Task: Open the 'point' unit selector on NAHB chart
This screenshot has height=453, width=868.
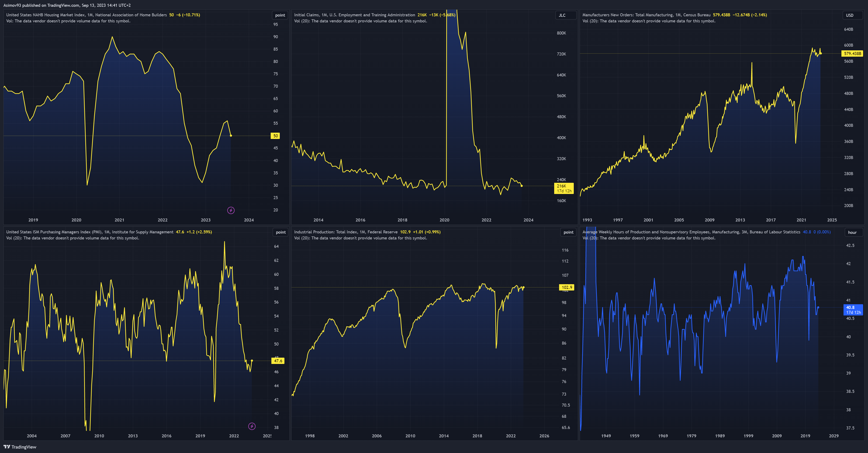Action: 280,15
